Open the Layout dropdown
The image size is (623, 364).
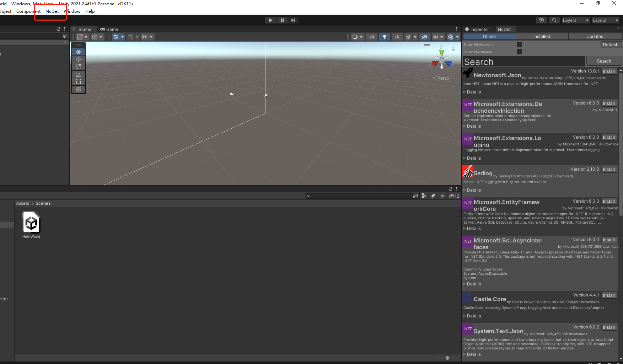click(605, 20)
